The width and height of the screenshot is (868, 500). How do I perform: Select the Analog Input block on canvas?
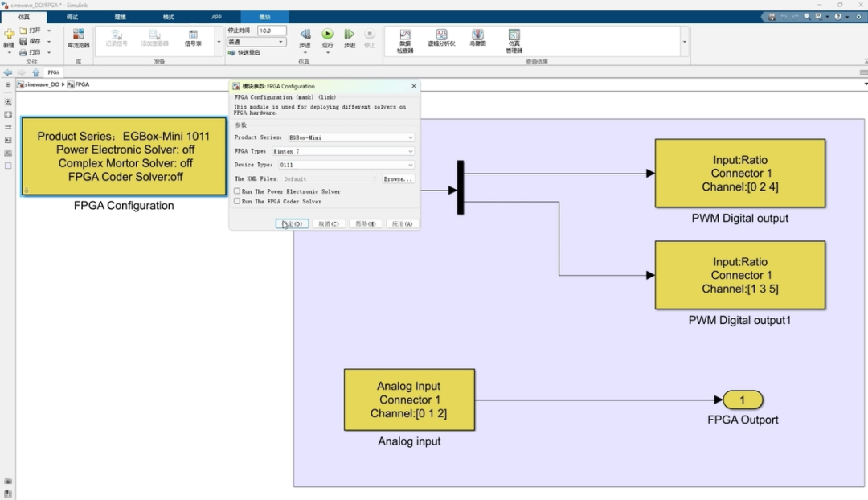(x=409, y=400)
